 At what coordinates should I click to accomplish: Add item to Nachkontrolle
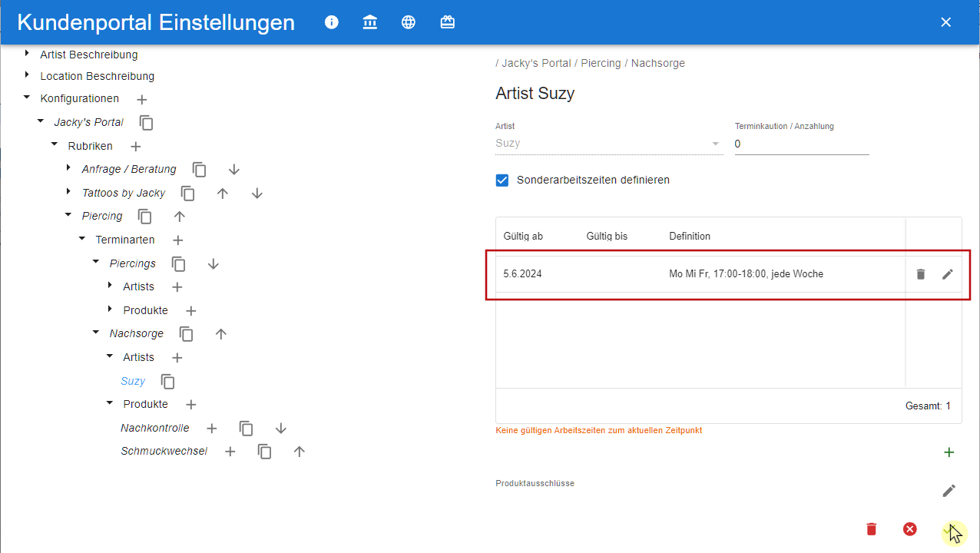(212, 429)
